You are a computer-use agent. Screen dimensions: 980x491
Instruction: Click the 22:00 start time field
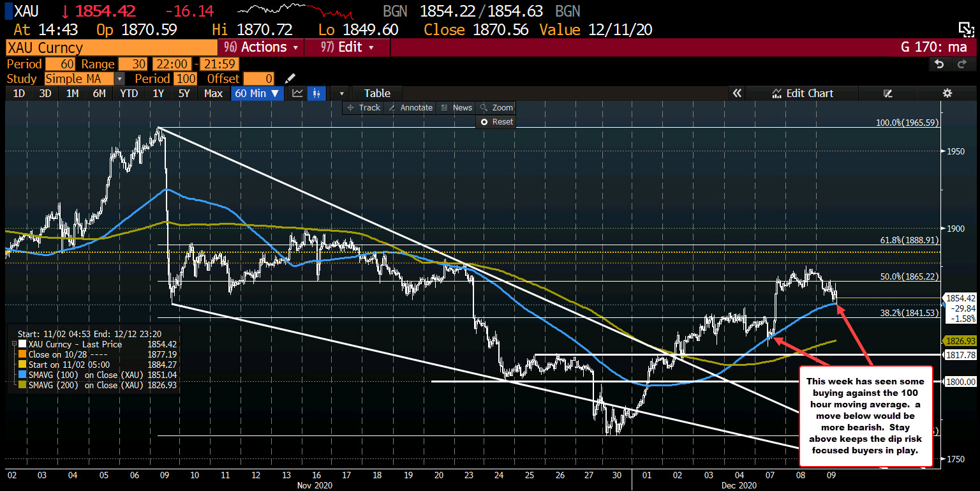click(171, 64)
